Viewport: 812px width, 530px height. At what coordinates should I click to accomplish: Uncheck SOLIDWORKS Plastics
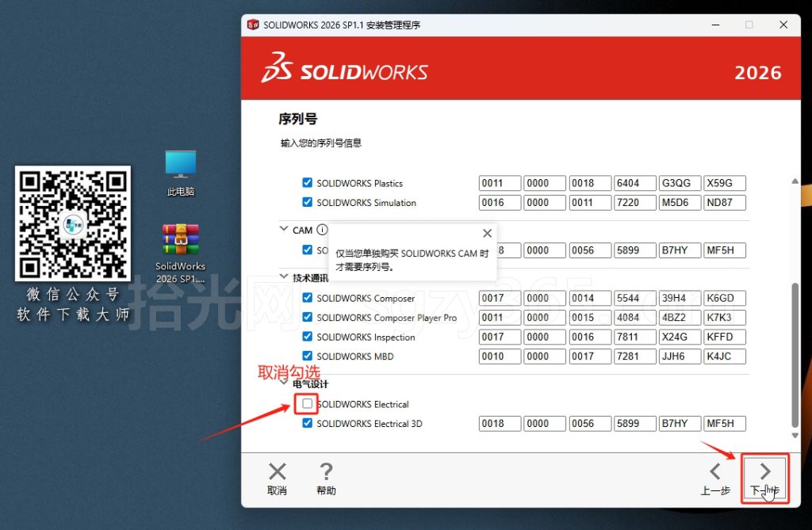[x=307, y=182]
